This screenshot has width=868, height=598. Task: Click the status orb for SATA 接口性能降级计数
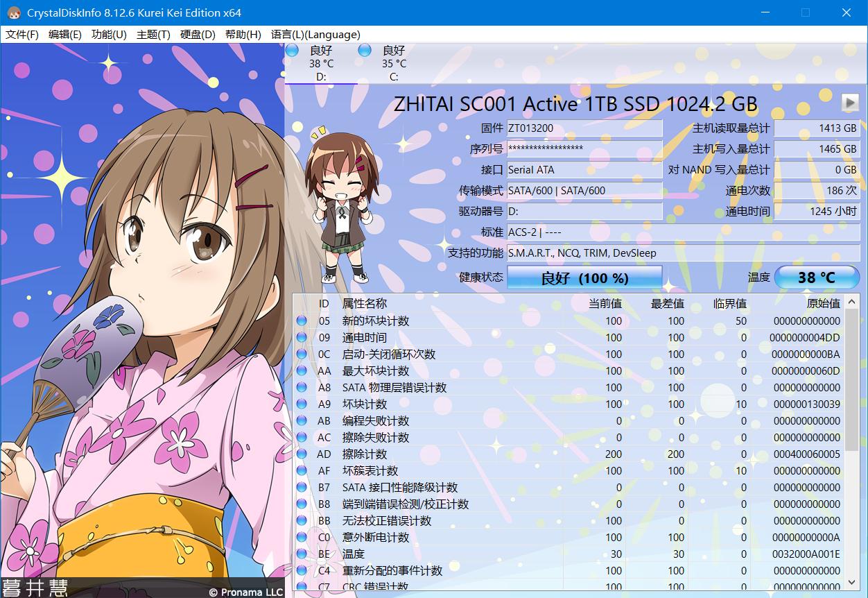click(x=302, y=487)
